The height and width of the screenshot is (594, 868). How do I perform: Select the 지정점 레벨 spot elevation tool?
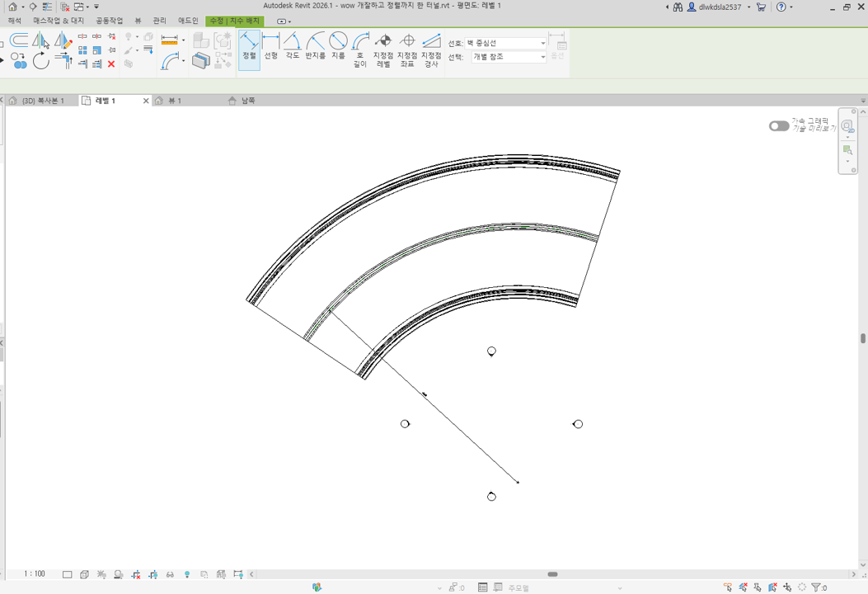383,49
